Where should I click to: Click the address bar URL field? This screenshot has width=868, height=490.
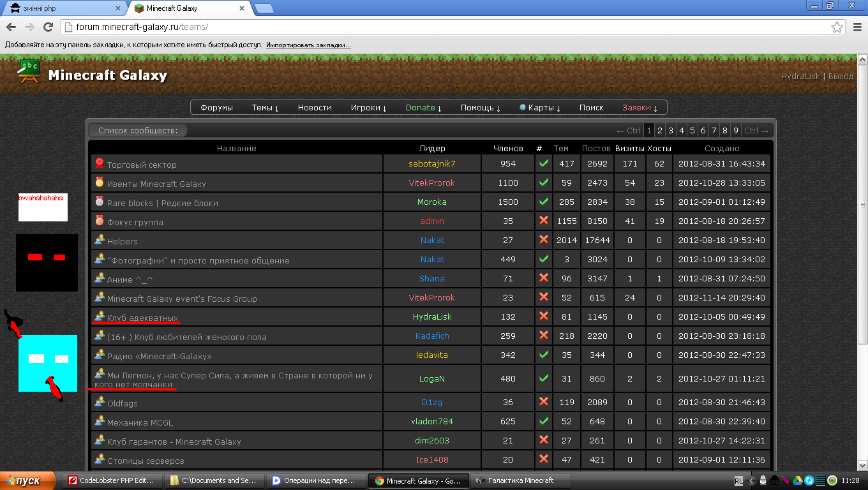pos(447,27)
